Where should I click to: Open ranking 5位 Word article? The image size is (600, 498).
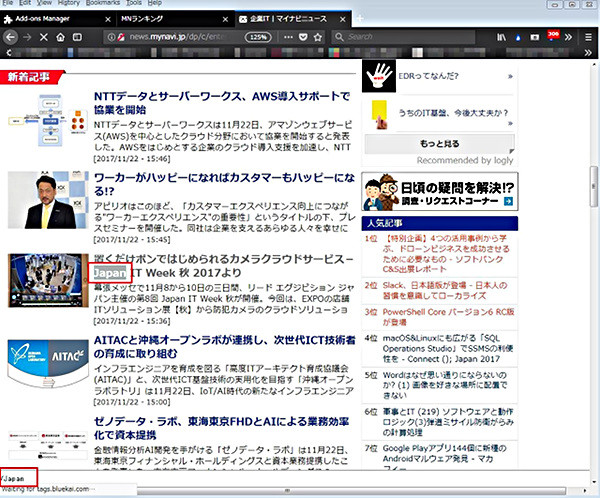click(x=445, y=385)
